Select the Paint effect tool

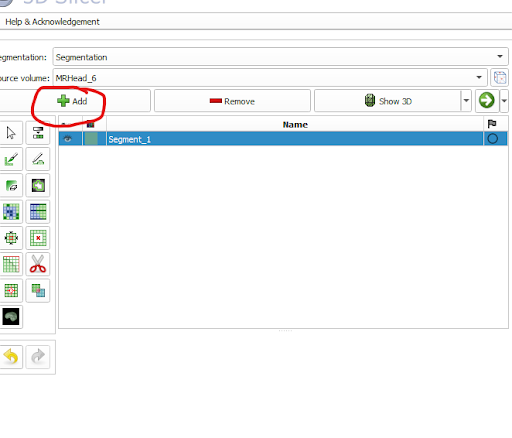pos(11,159)
